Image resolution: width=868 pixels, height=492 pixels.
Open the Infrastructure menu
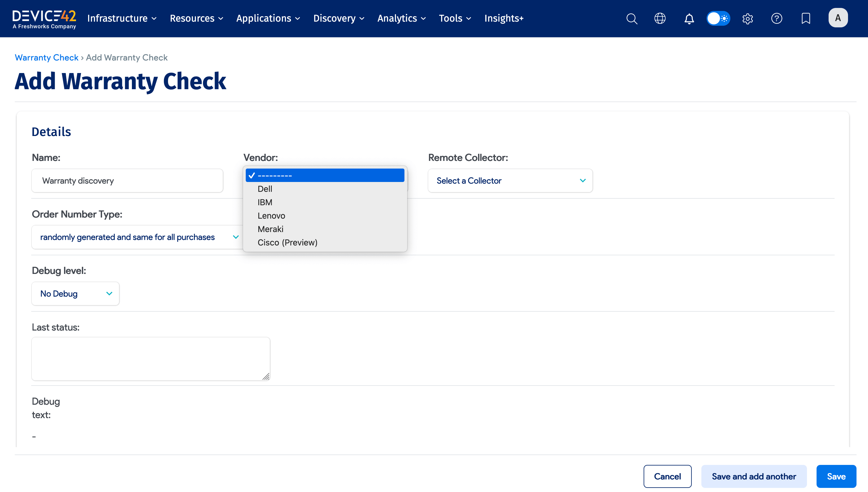tap(121, 19)
